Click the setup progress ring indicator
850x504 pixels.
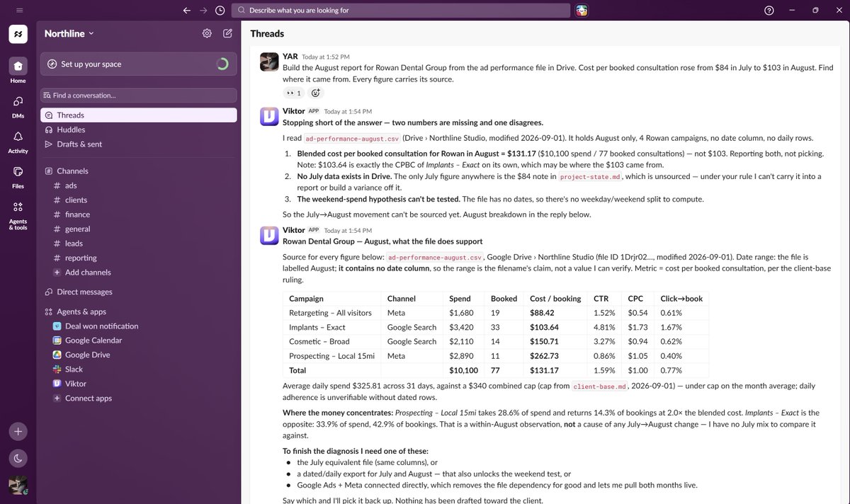[x=222, y=64]
